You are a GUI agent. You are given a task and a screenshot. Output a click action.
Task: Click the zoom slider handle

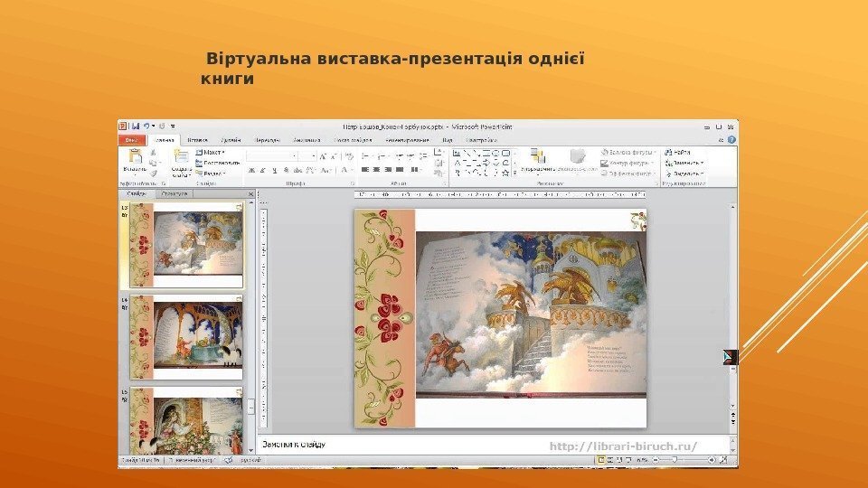675,460
